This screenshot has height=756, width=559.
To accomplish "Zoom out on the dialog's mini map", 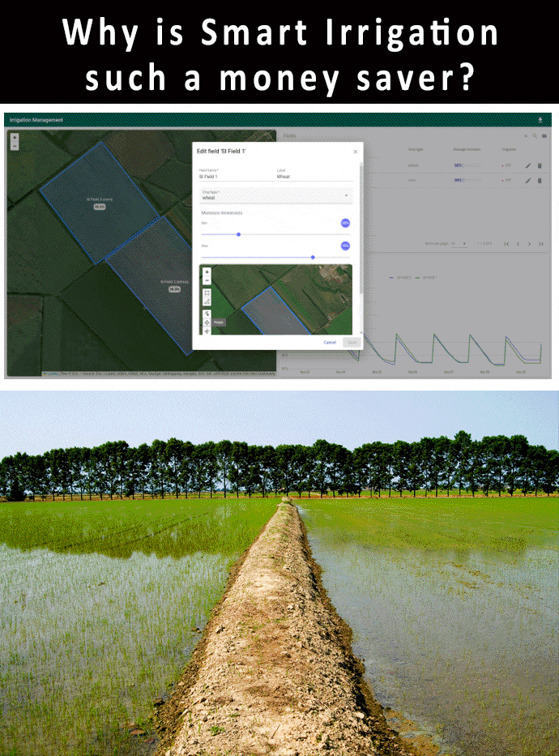I will pos(207,280).
